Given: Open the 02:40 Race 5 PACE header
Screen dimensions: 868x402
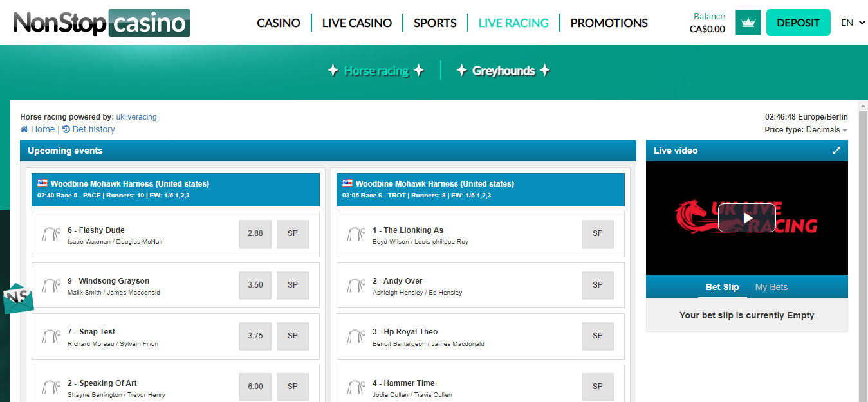Looking at the screenshot, I should coord(176,190).
